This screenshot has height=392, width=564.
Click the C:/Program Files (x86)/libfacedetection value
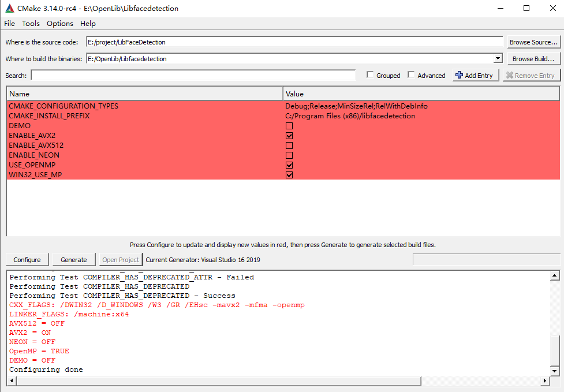point(350,116)
